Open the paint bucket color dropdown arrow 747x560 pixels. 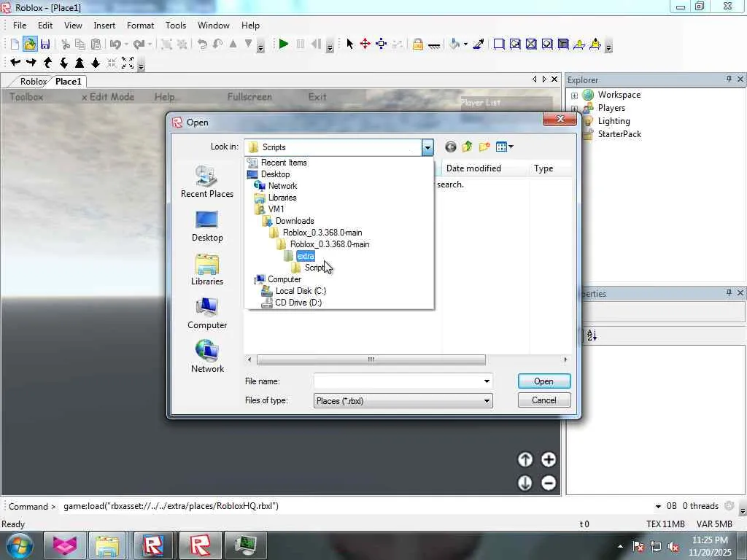(465, 44)
